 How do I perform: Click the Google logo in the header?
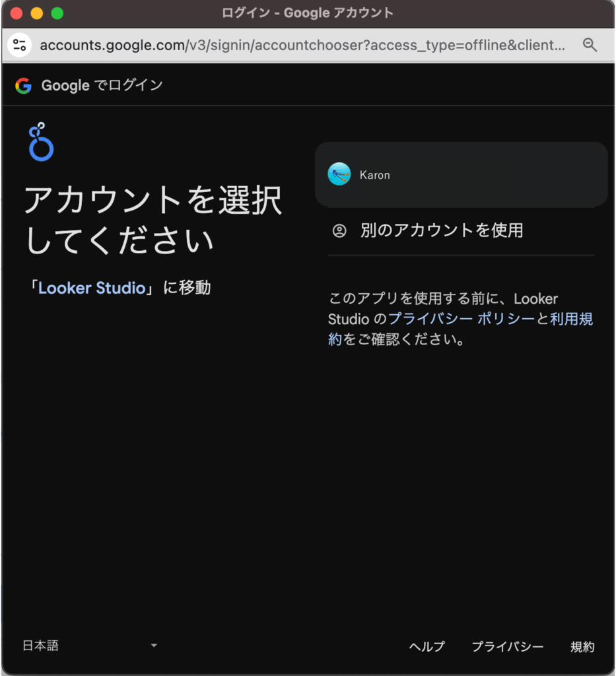point(24,85)
